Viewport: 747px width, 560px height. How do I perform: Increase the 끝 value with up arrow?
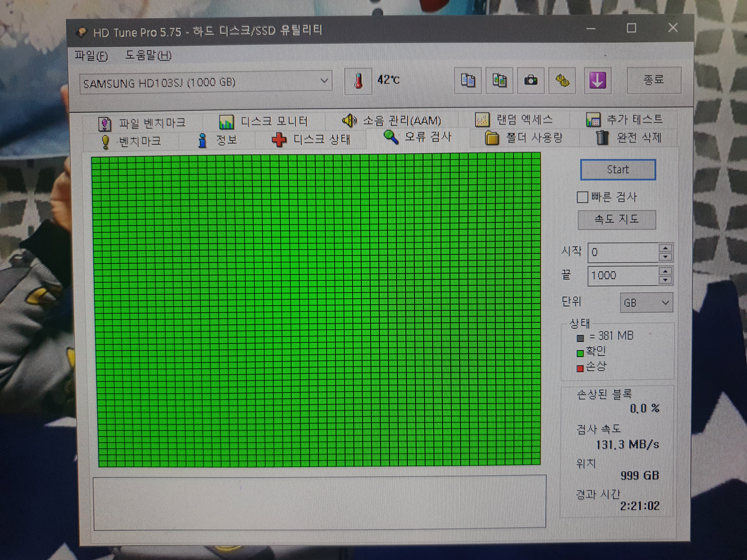click(x=665, y=271)
